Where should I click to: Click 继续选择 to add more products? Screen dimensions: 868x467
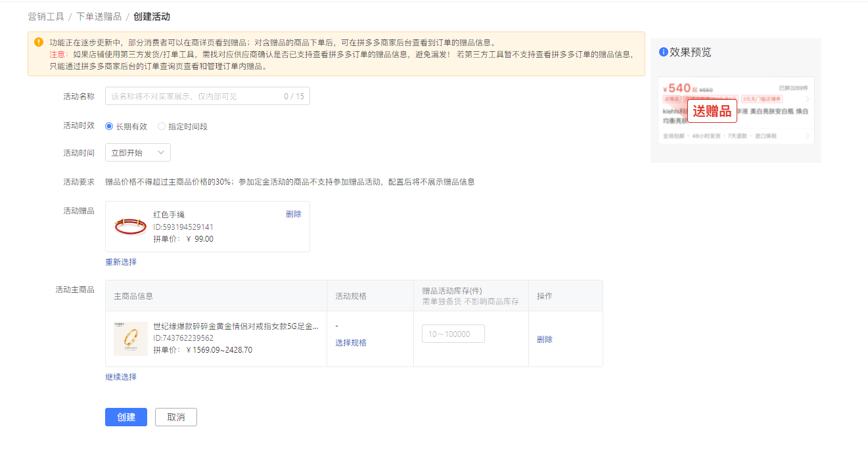click(x=121, y=377)
